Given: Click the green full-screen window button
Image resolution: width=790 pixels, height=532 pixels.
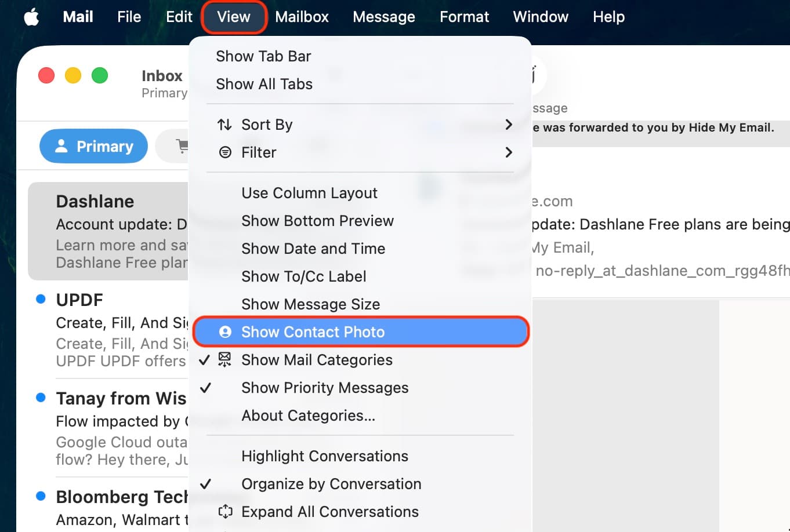Looking at the screenshot, I should pyautogui.click(x=100, y=76).
